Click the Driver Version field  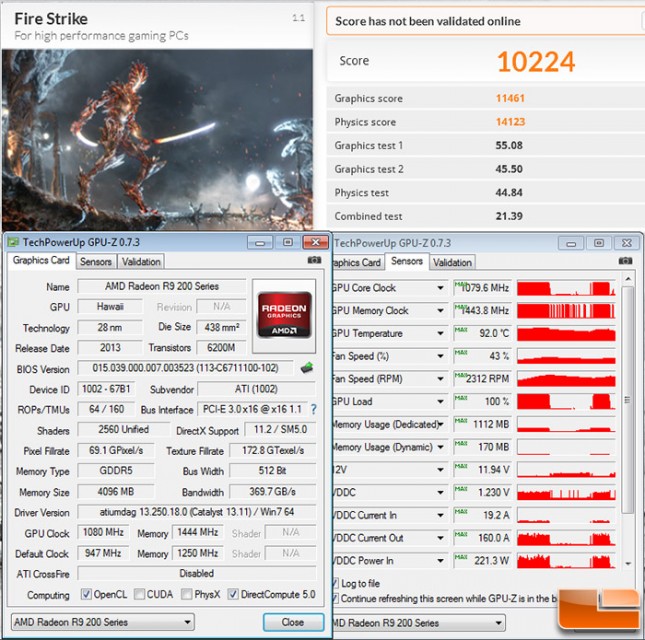197,512
